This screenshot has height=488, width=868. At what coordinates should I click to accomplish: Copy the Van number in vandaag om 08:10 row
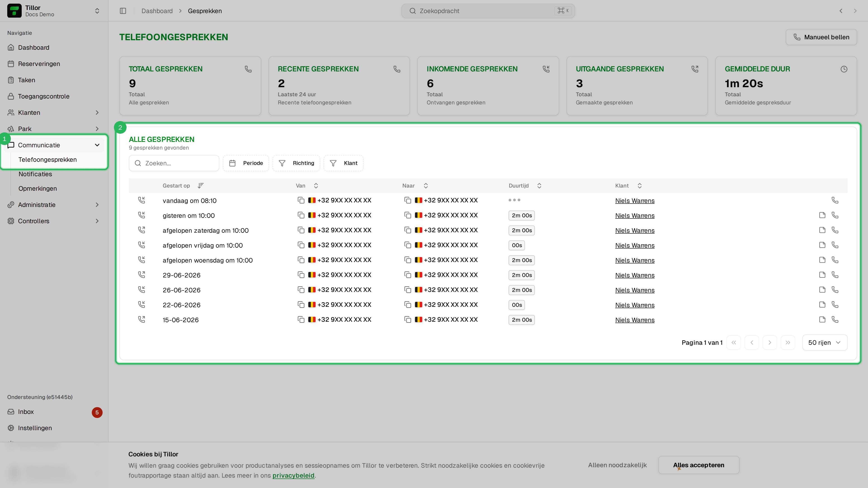coord(301,200)
